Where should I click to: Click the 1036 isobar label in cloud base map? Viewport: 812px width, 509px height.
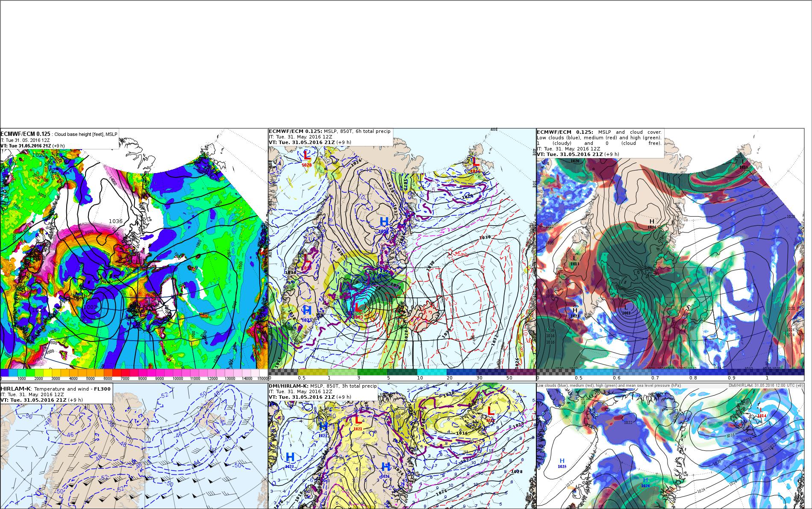point(115,221)
